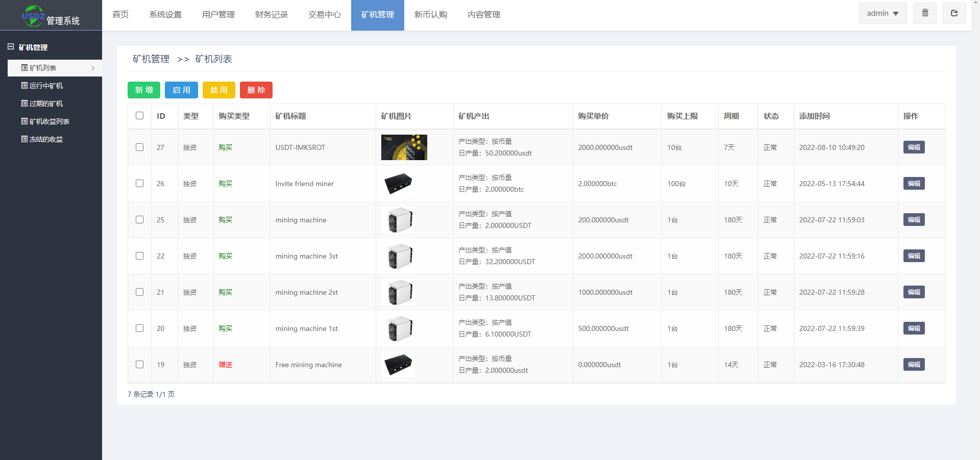
Task: Open the 过期的矿机 sidebar item
Action: tap(46, 104)
